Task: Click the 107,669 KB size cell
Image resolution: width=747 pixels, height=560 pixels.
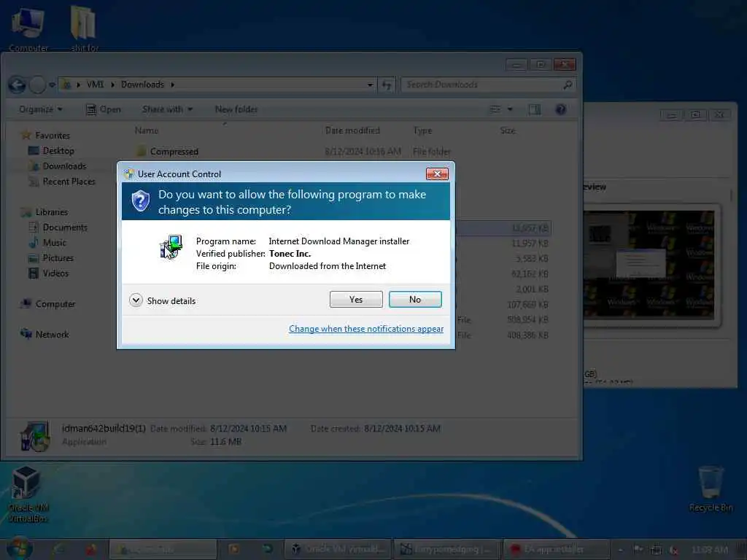Action: 528,304
